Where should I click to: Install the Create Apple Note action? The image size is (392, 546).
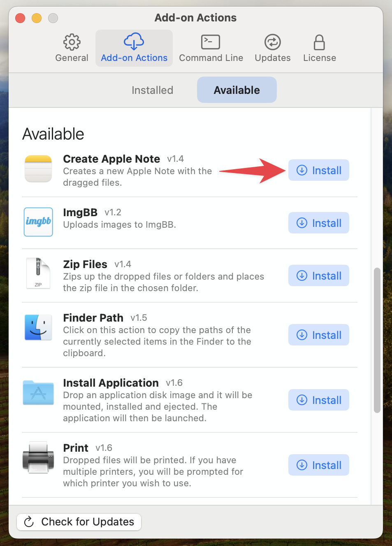(x=319, y=170)
